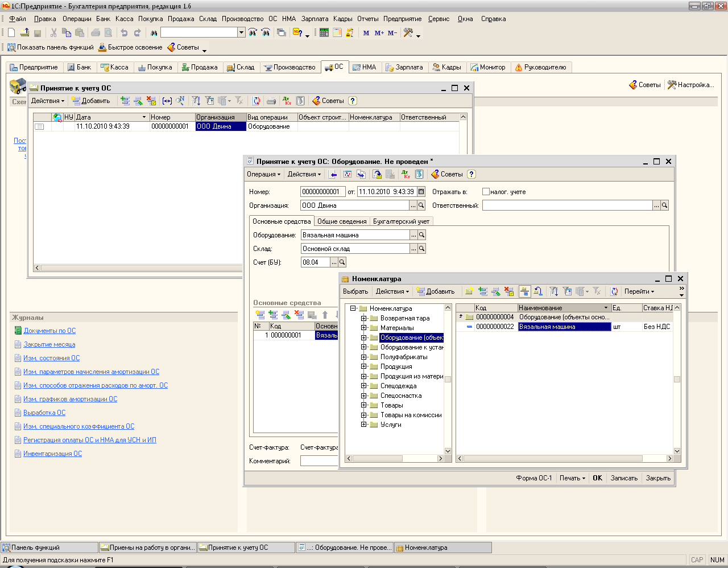Click the Undo arrow in main toolbar
The width and height of the screenshot is (728, 568).
point(124,33)
